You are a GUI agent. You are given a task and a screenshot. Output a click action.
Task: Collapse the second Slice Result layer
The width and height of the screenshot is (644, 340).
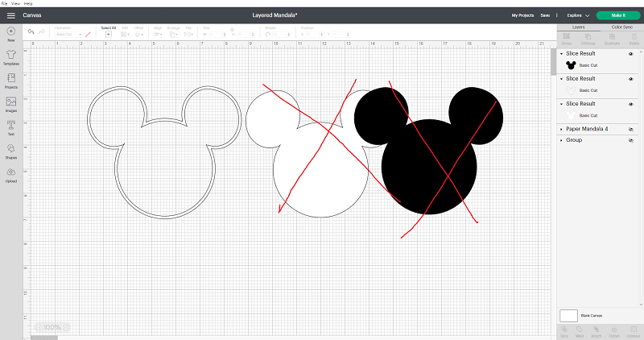pos(561,79)
